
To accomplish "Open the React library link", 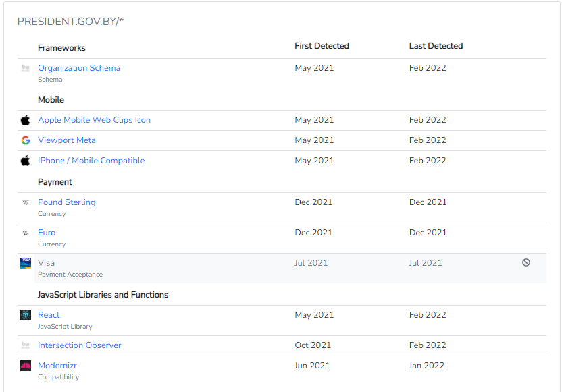I will [x=49, y=315].
